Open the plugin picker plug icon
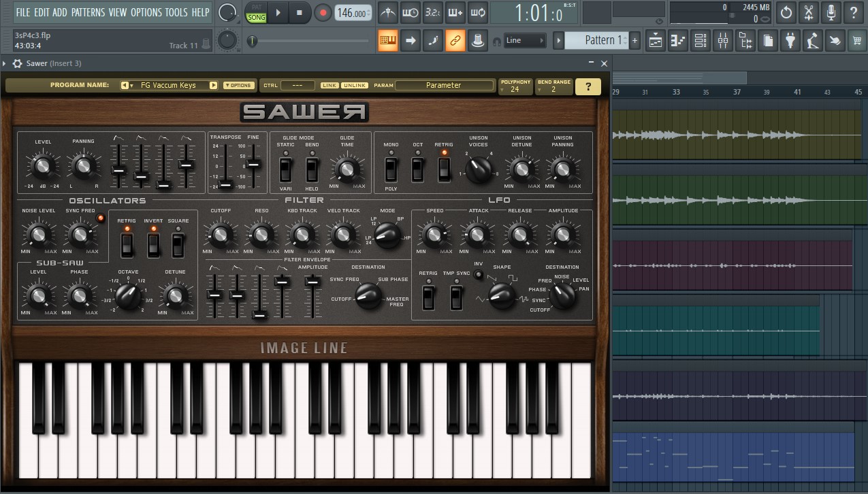Screen dimensions: 868x494 pyautogui.click(x=790, y=41)
